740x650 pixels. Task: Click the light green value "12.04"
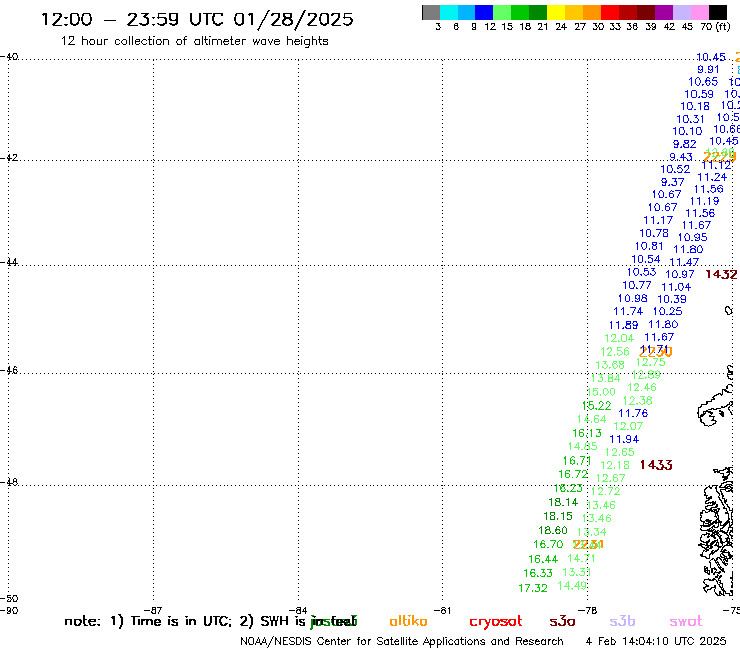pyautogui.click(x=619, y=338)
